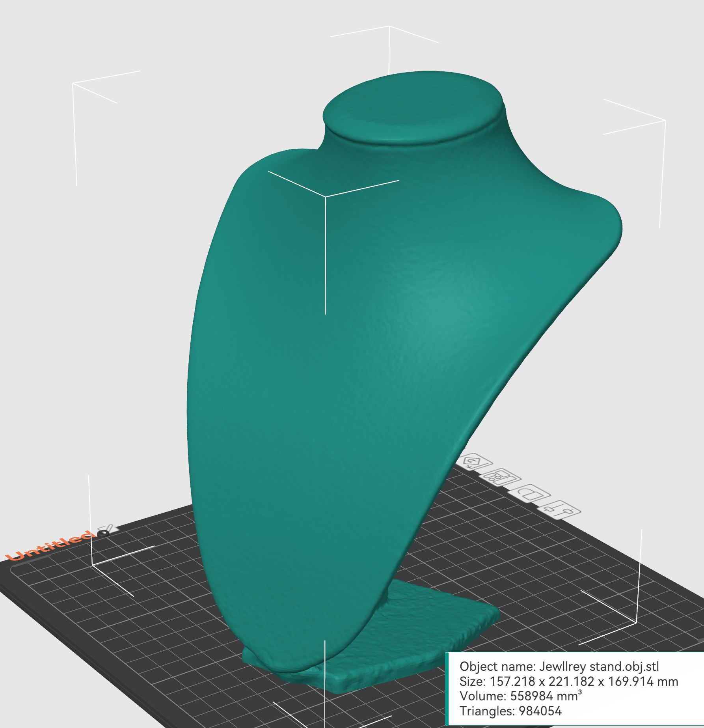Click the bottom-right bounding box corner
Viewport: 704px width, 728px height.
[x=636, y=622]
